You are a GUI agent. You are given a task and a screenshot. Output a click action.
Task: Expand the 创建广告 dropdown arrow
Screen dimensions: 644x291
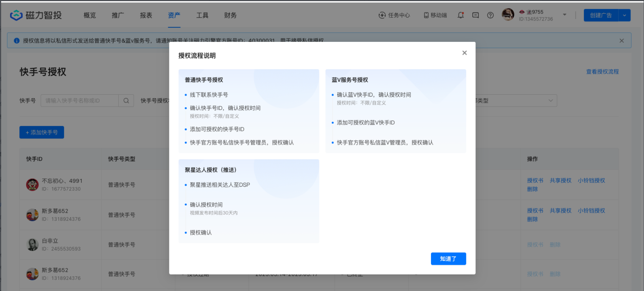[x=625, y=15]
